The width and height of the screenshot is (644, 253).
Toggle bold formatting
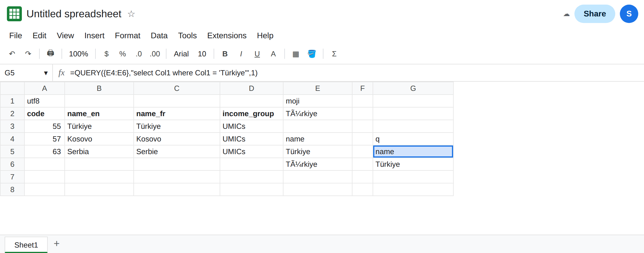[x=225, y=54]
